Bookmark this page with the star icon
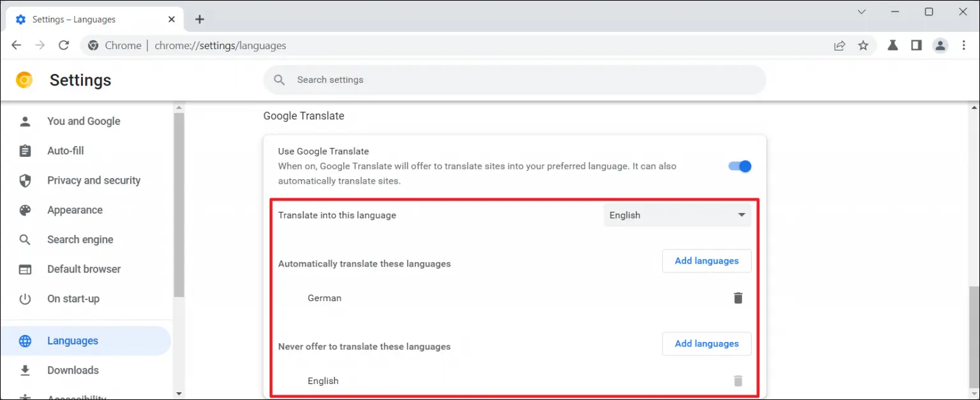Screen dimensions: 980x400 coord(863,45)
